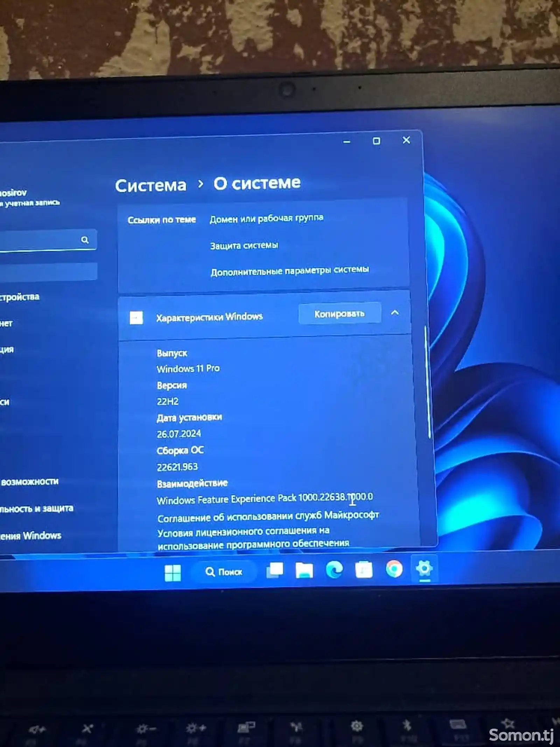Image resolution: width=560 pixels, height=747 pixels.
Task: Click the Поиск taskbar search box
Action: pyautogui.click(x=224, y=572)
